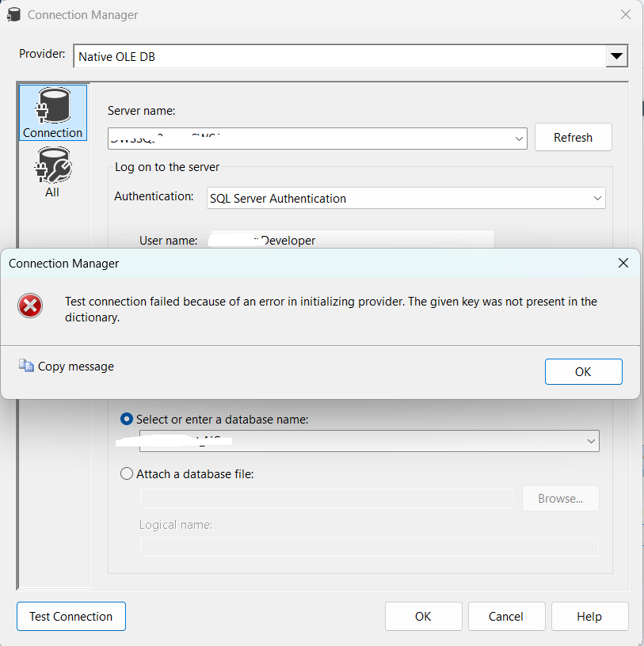Expand the database name dropdown
This screenshot has height=646, width=644.
click(591, 441)
